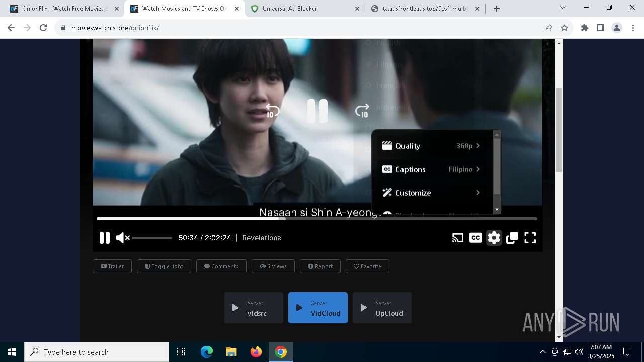Bookmark this page with star icon
The height and width of the screenshot is (362, 644).
[565, 28]
